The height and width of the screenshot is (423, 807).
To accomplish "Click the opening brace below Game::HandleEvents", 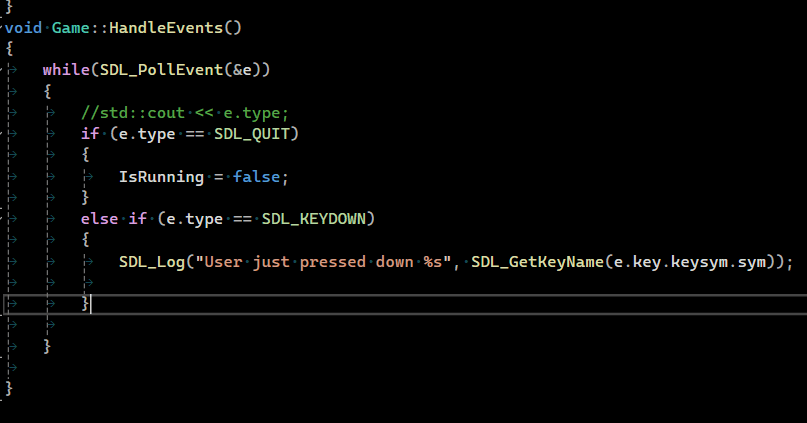I will pyautogui.click(x=9, y=48).
